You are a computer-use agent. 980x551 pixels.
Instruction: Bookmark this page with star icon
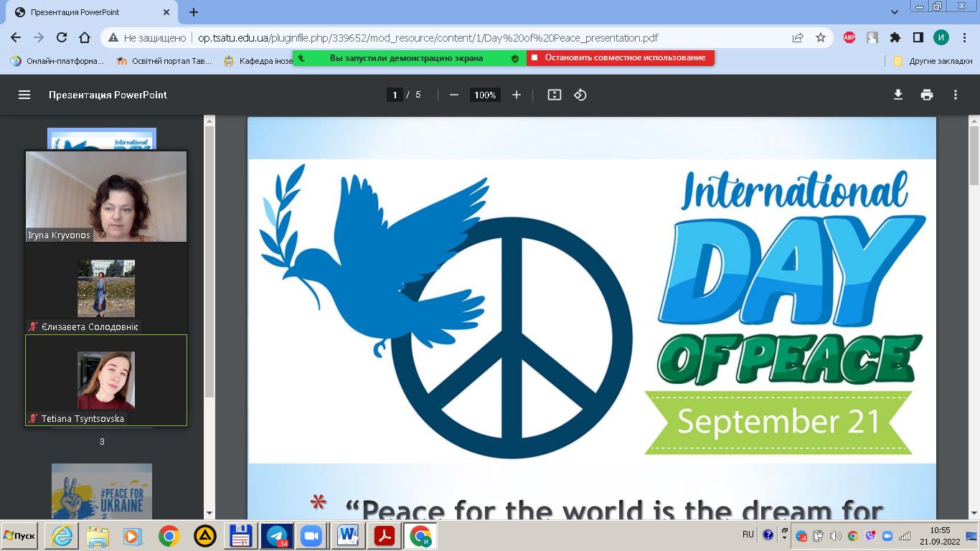(821, 38)
